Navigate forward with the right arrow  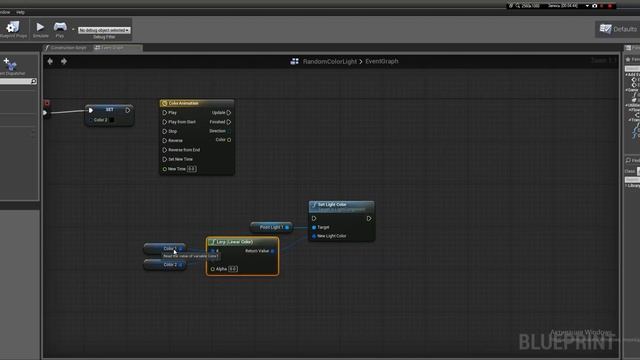coord(64,61)
